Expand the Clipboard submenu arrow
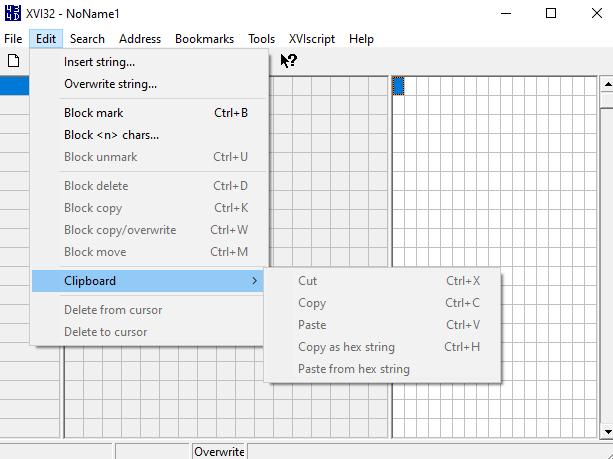This screenshot has height=459, width=613. pos(254,281)
